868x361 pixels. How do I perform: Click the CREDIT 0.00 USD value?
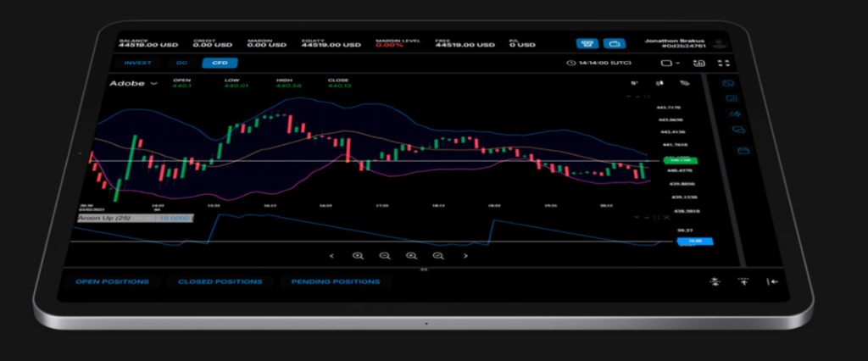tap(213, 45)
